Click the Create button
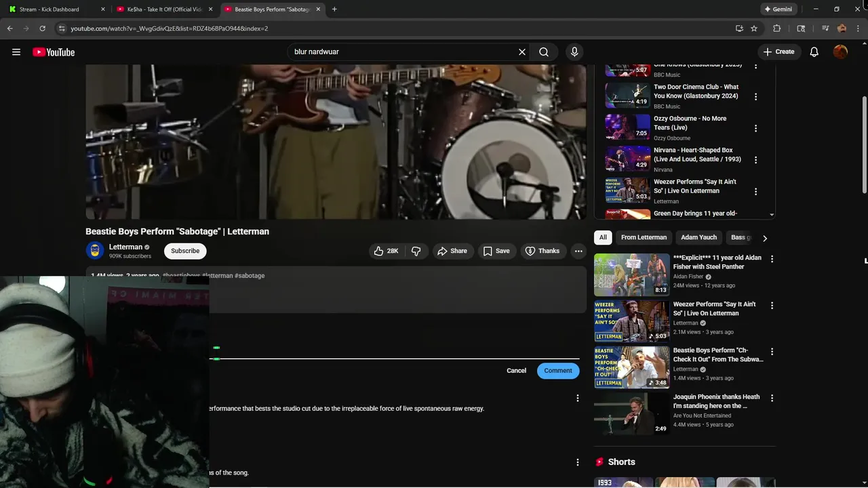Screen dimensions: 868x488 pyautogui.click(x=778, y=52)
